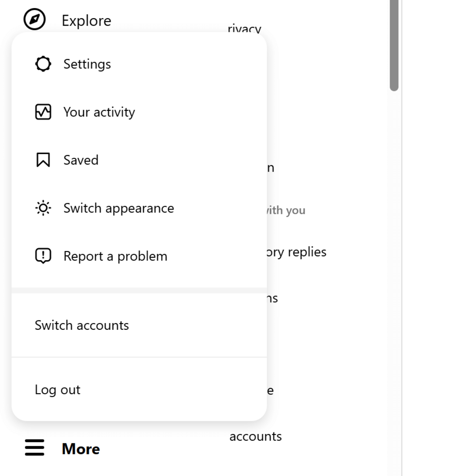Viewport: 461px width, 476px height.
Task: Click the Your activity graph icon
Action: pyautogui.click(x=43, y=112)
